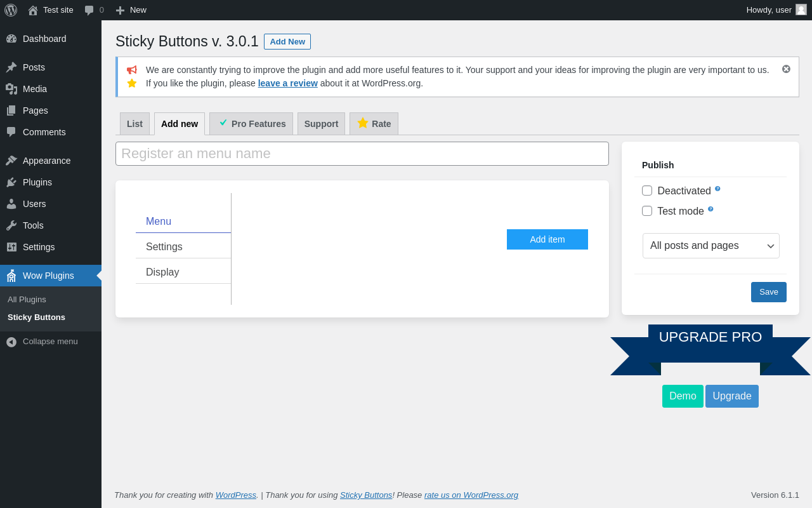Click the Posts pushpin icon
Screen dimensions: 812x508
pyautogui.click(x=11, y=67)
